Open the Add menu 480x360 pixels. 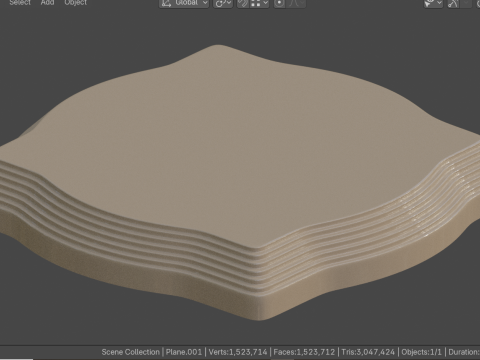47,2
